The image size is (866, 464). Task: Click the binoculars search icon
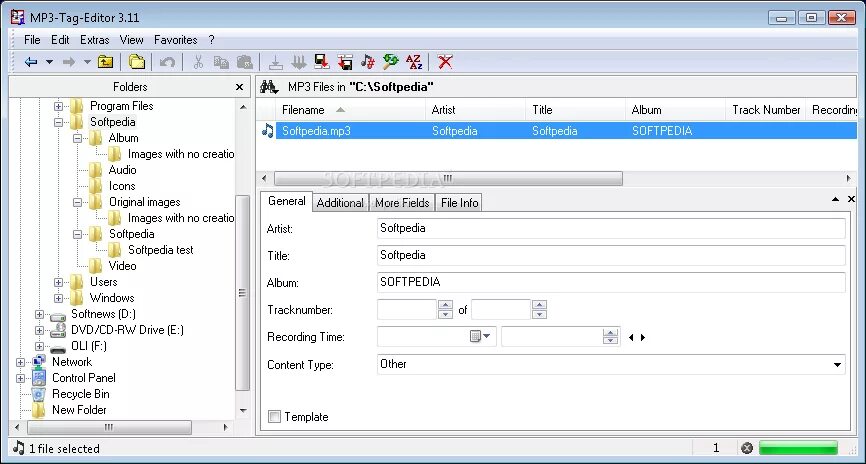tap(270, 87)
